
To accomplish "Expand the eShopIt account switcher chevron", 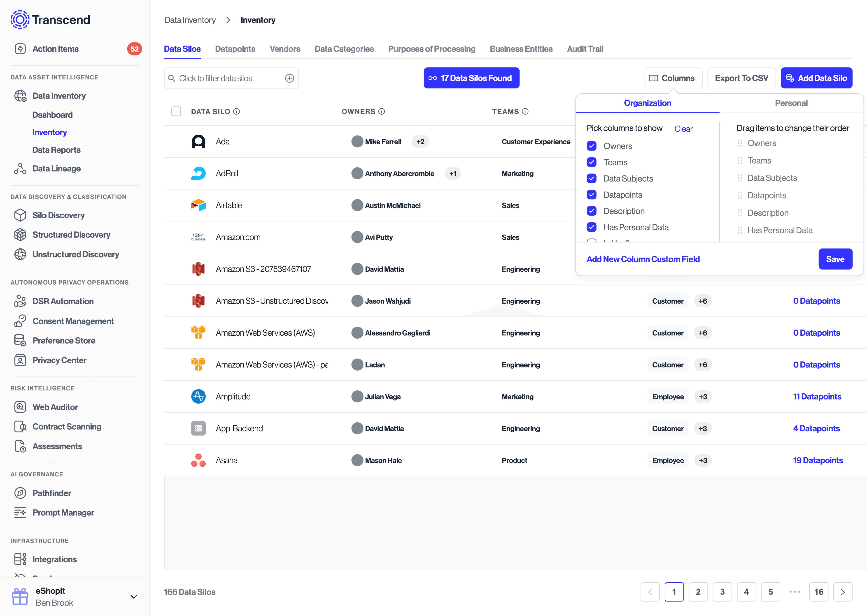I will pyautogui.click(x=134, y=597).
